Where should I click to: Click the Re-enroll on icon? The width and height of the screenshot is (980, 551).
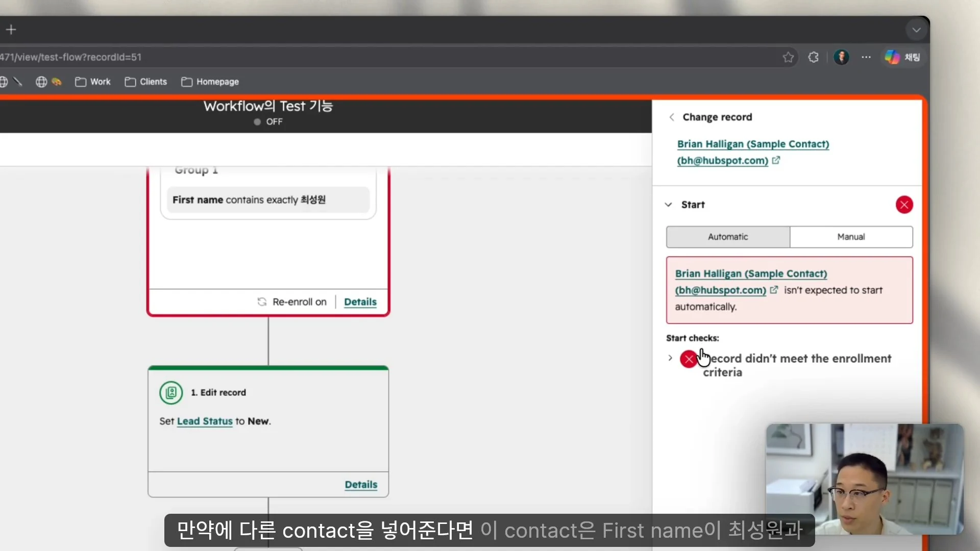pyautogui.click(x=262, y=302)
